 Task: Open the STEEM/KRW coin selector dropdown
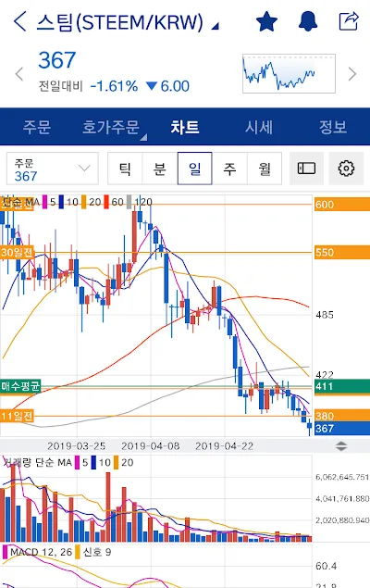tap(128, 22)
